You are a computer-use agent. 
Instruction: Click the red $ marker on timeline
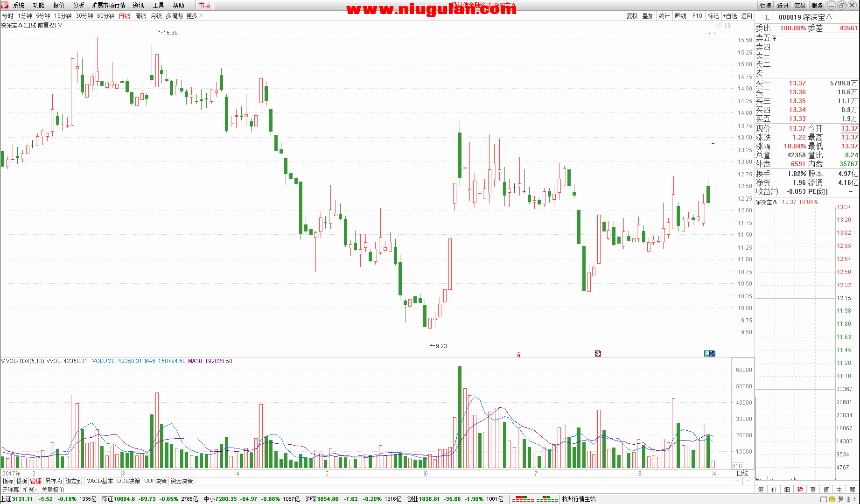click(518, 355)
